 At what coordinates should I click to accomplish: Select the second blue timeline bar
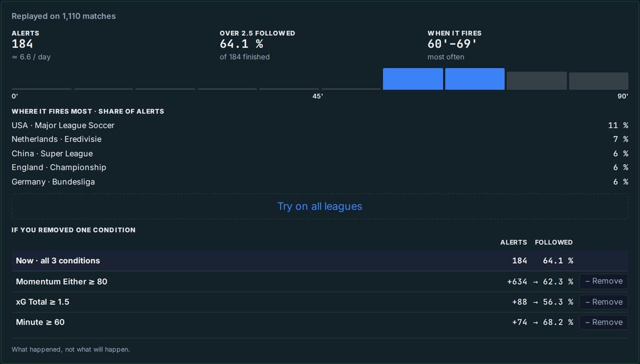tap(475, 79)
